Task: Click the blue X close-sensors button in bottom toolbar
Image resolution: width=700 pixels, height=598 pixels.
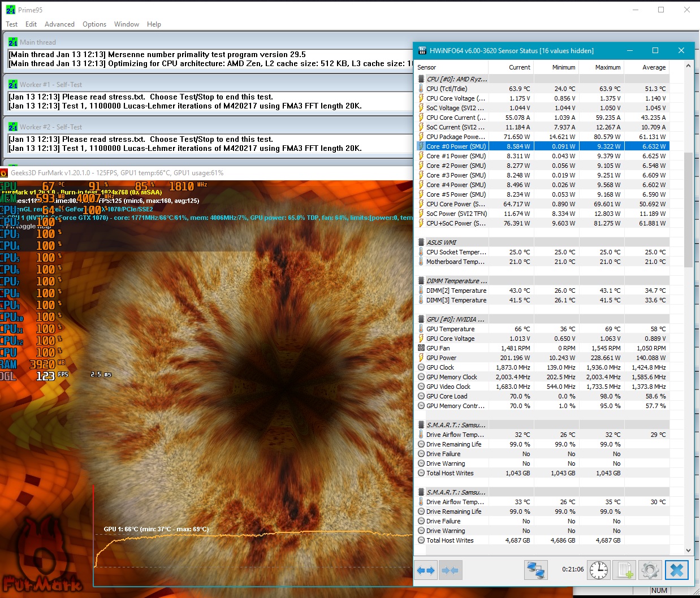Action: tap(677, 570)
